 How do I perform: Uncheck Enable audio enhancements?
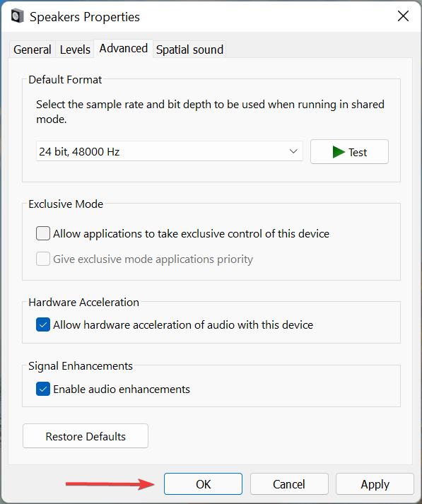tap(43, 389)
